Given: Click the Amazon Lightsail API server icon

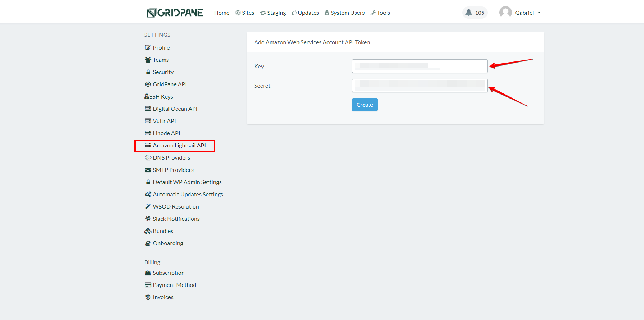Looking at the screenshot, I should (x=148, y=145).
